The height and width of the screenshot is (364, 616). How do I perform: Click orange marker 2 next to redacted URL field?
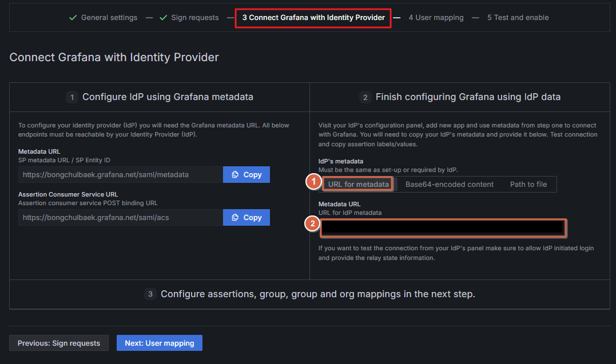click(x=312, y=224)
